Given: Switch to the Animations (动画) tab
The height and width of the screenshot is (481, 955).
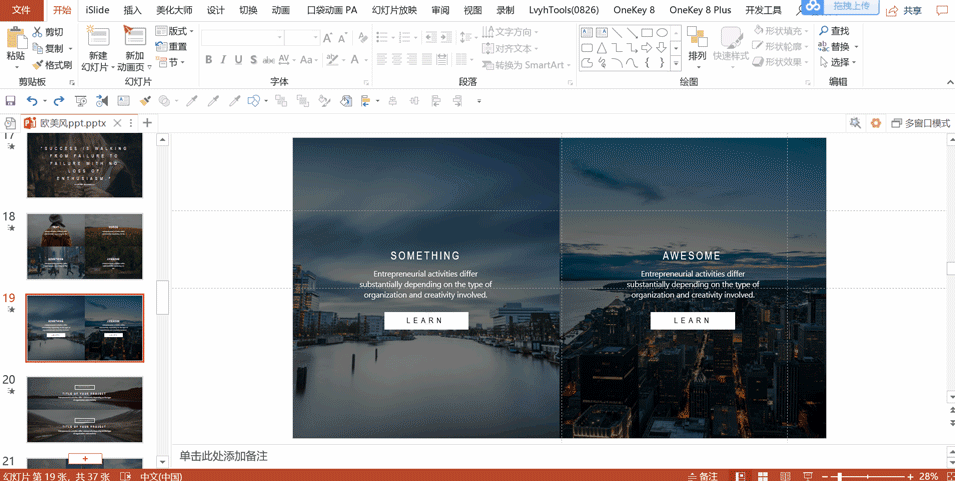Looking at the screenshot, I should [x=281, y=10].
